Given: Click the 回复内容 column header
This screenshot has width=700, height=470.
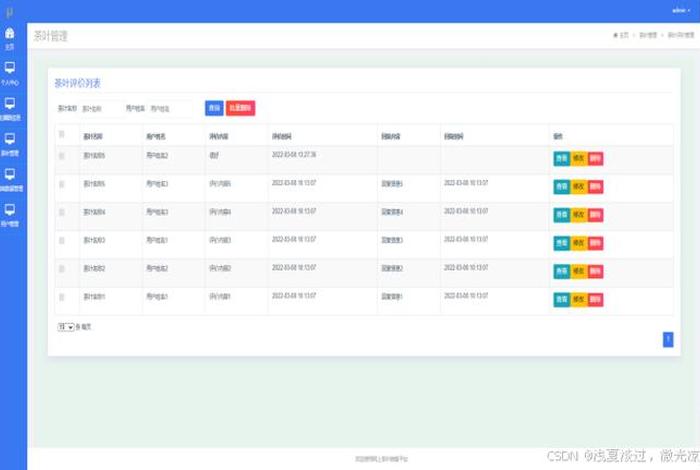Looking at the screenshot, I should tap(391, 137).
